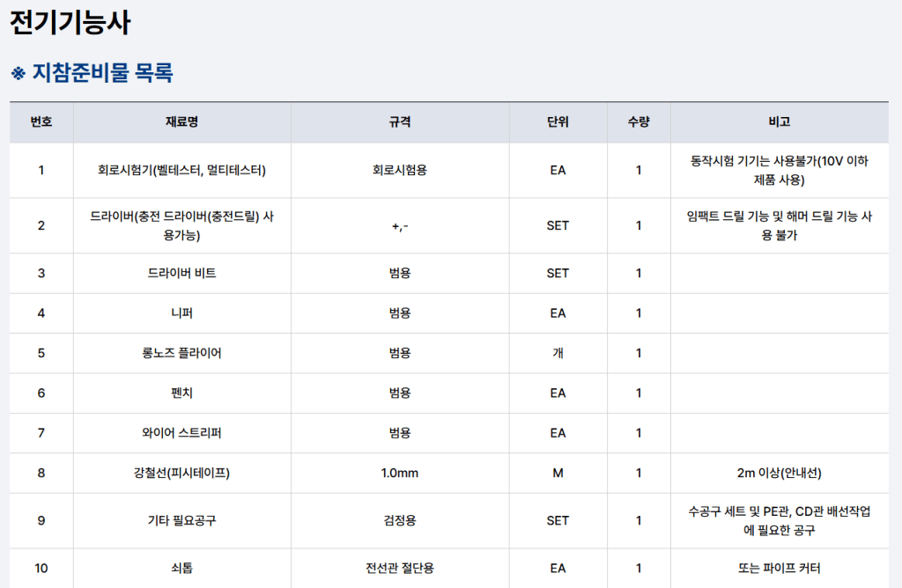
Task: Click the 재료명 column header
Action: 181,121
